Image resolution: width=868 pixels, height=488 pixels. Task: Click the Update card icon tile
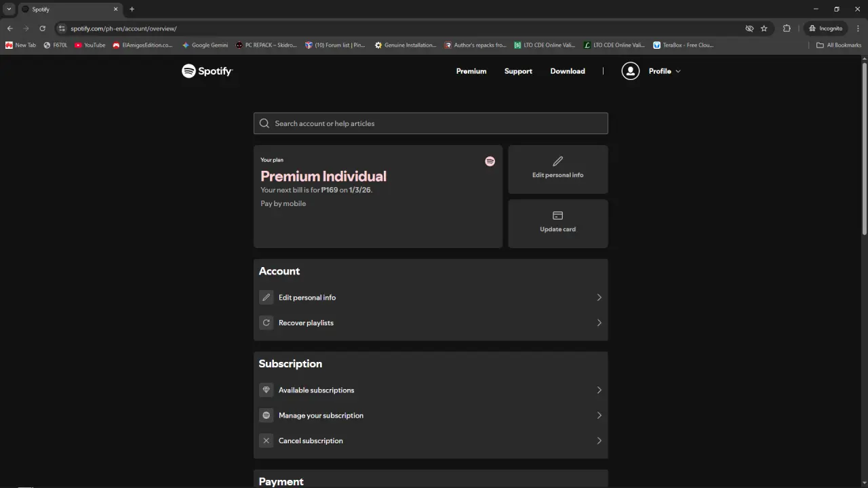(558, 216)
